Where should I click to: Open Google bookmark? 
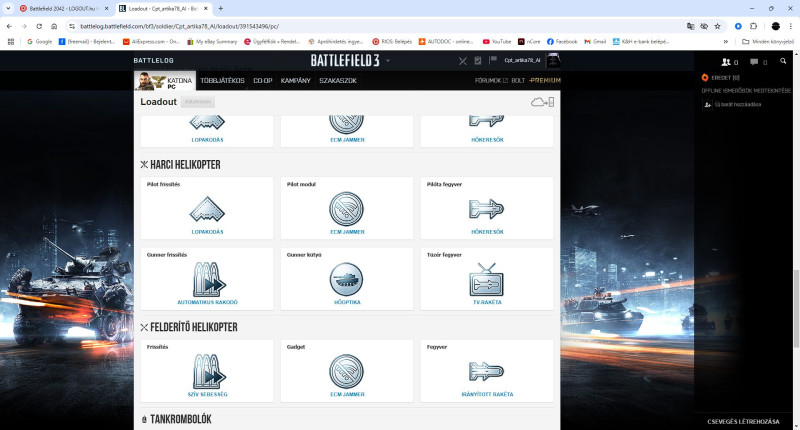click(39, 41)
